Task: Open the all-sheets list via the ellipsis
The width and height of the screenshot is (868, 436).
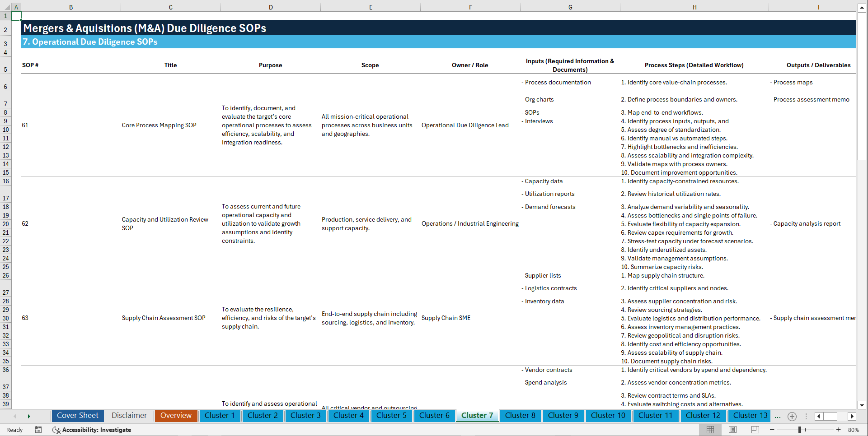Action: (778, 417)
